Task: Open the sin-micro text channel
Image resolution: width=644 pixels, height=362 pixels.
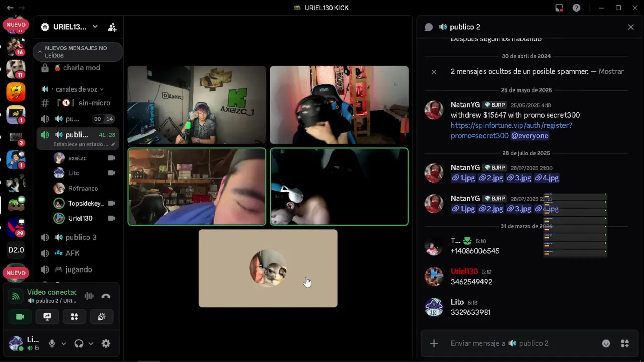Action: [x=78, y=103]
